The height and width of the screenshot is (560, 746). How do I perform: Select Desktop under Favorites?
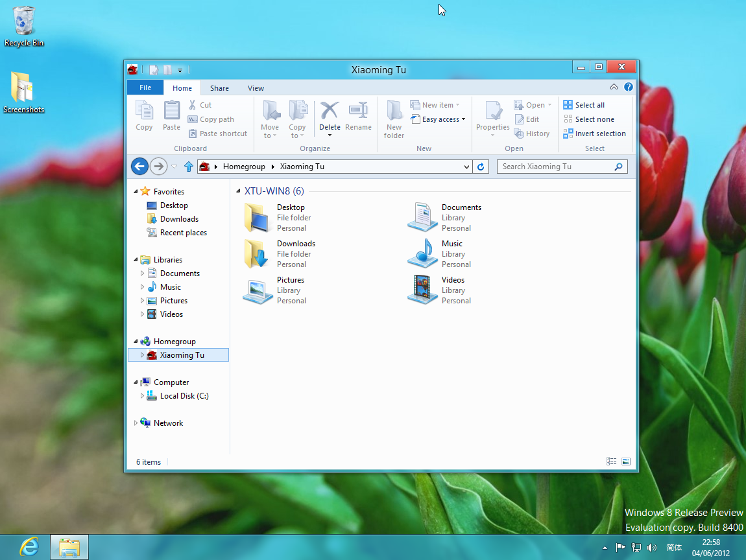pos(167,205)
